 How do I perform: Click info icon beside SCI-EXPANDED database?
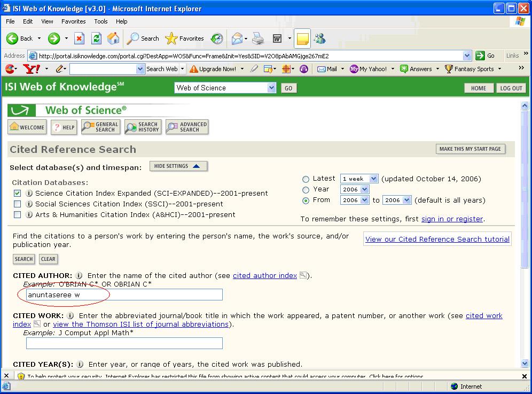coord(29,194)
